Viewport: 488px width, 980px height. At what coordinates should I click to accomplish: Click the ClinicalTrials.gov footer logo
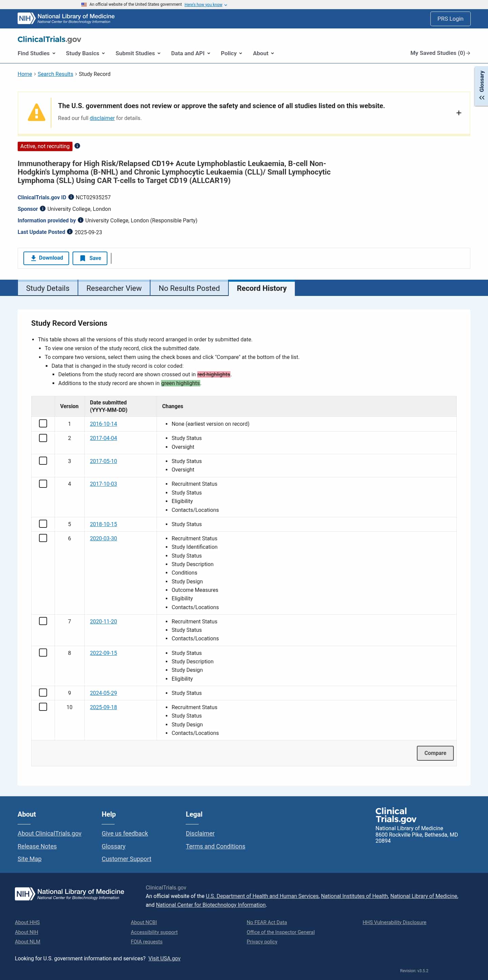(395, 815)
